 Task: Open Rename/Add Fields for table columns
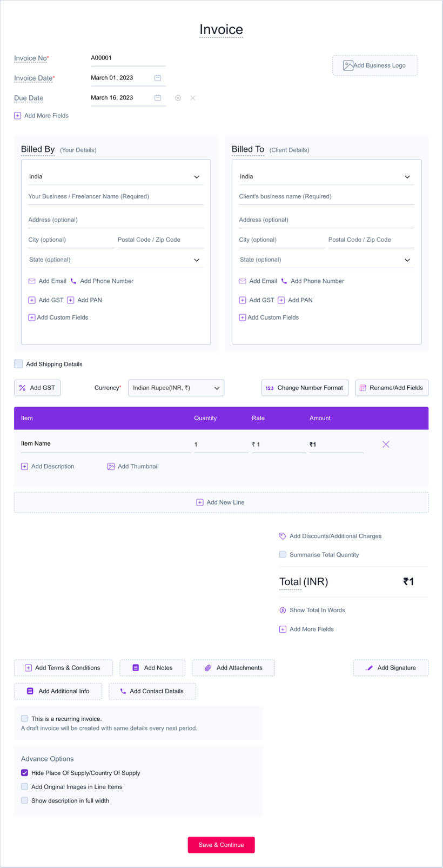(392, 388)
